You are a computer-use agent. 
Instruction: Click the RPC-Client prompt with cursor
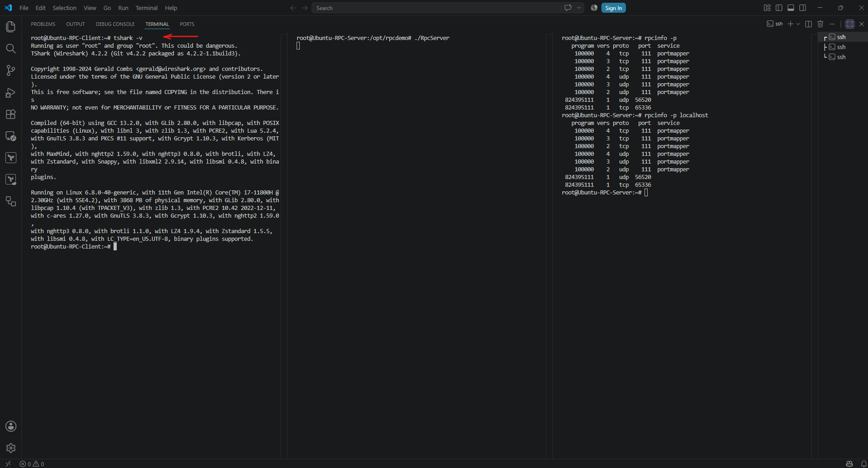74,247
